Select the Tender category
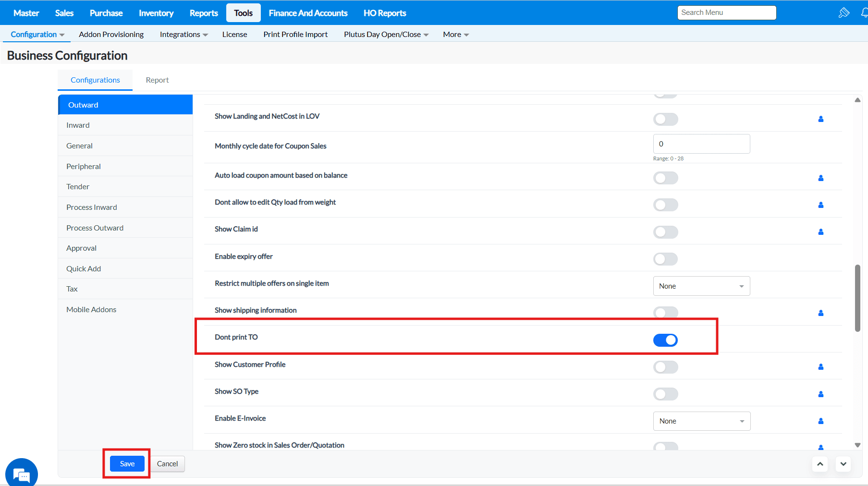 (x=125, y=187)
